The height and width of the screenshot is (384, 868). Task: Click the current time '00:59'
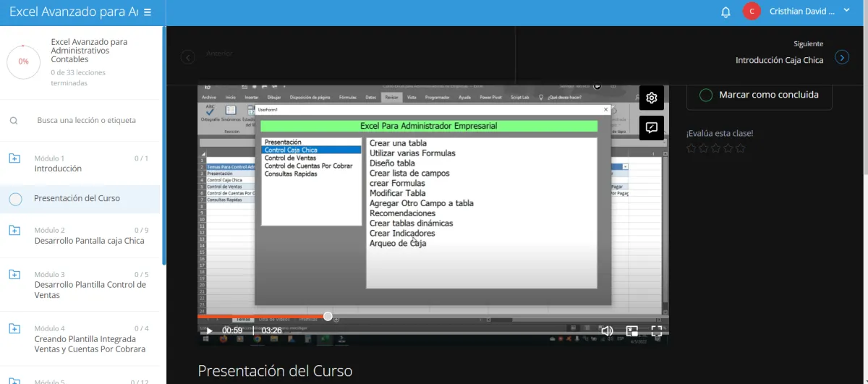coord(232,330)
